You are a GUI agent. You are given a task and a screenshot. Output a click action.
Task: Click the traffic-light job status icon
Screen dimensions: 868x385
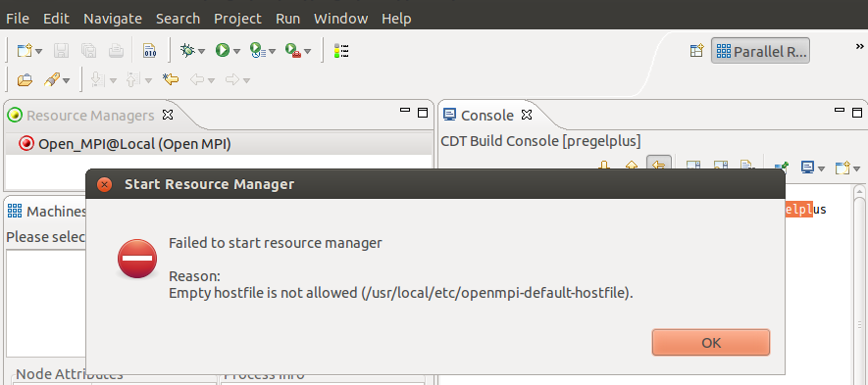pyautogui.click(x=341, y=51)
